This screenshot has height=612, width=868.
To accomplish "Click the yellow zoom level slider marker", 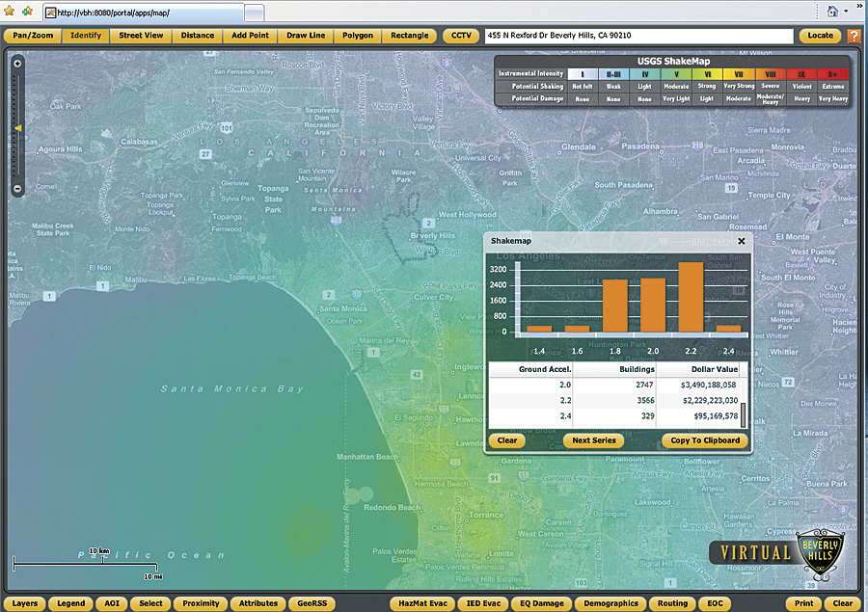I will [x=17, y=128].
